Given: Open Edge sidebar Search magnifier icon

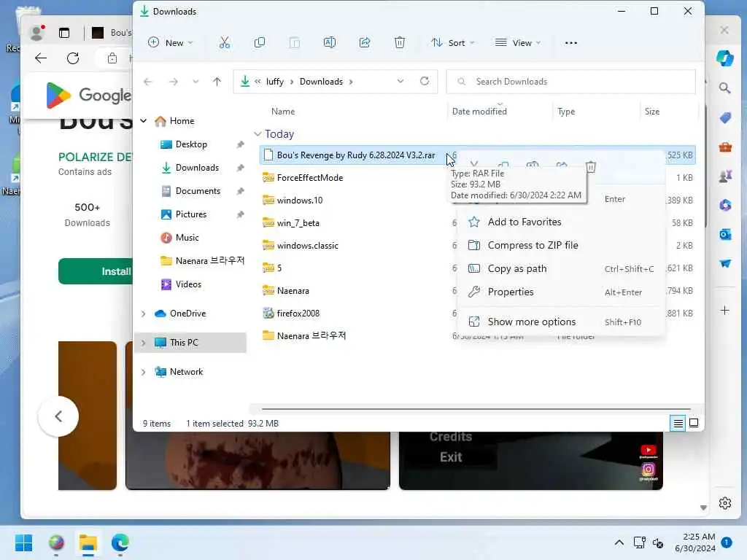Looking at the screenshot, I should pos(724,88).
